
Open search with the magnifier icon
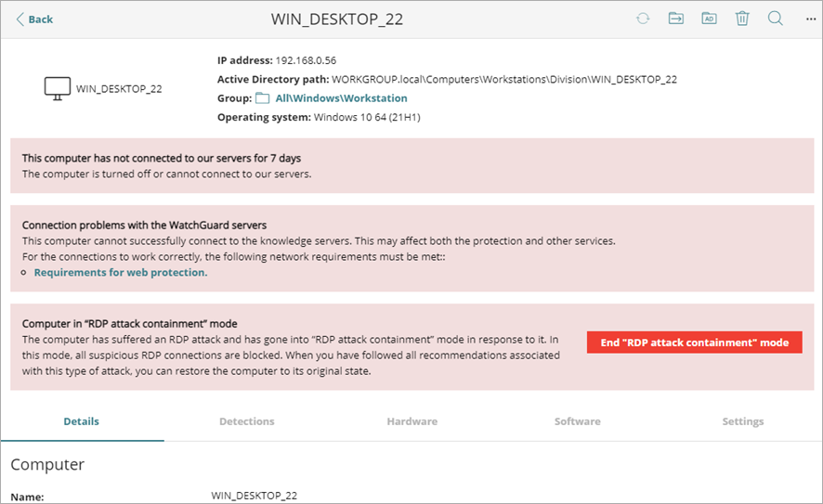[775, 19]
